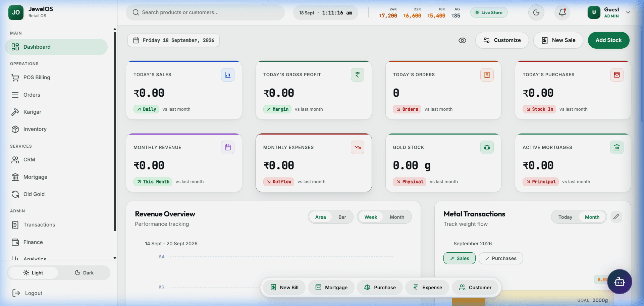Screen dimensions: 644x306
Task: Select the Dashboard sidebar item
Action: point(56,47)
